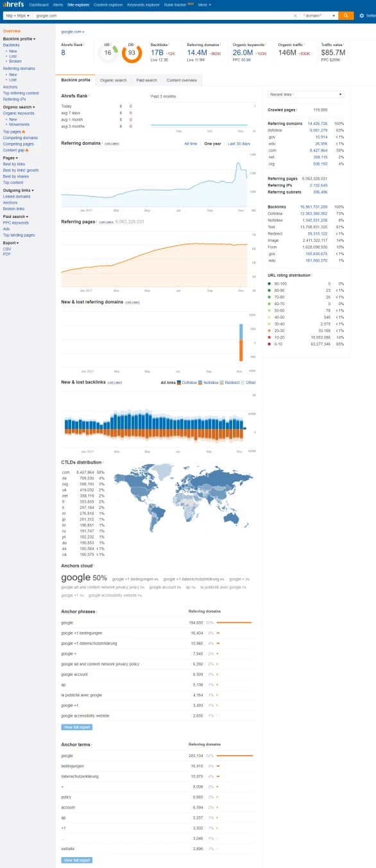Select the Last 30 days range option

point(239,144)
